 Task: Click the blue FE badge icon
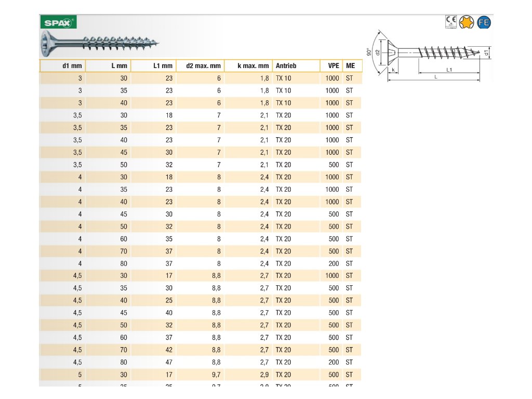point(484,22)
